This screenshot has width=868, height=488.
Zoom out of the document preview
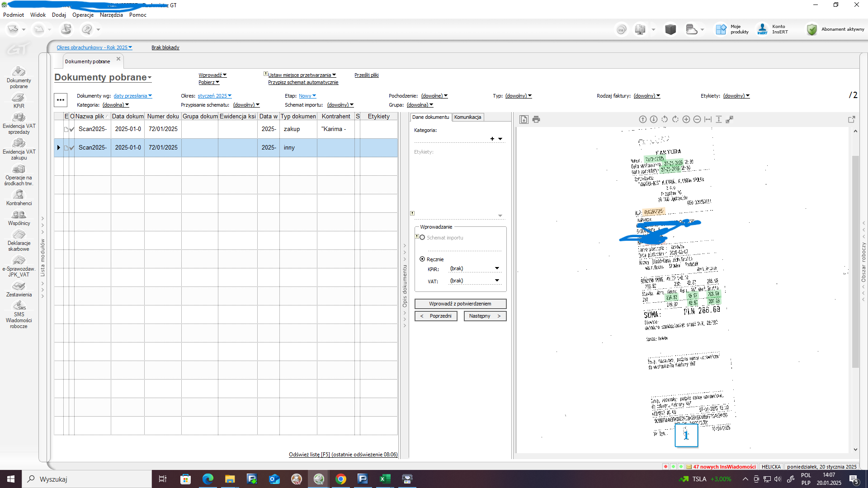pos(697,119)
